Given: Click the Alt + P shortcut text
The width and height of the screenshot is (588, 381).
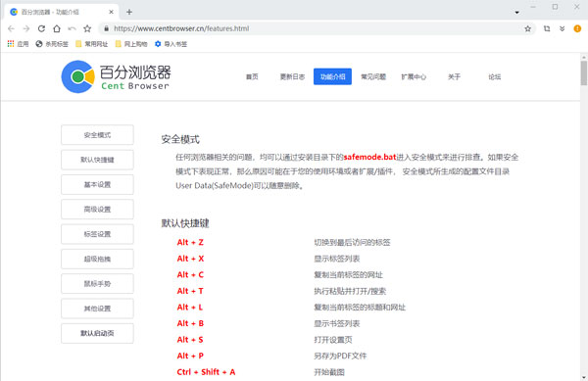Looking at the screenshot, I should click(x=190, y=356).
